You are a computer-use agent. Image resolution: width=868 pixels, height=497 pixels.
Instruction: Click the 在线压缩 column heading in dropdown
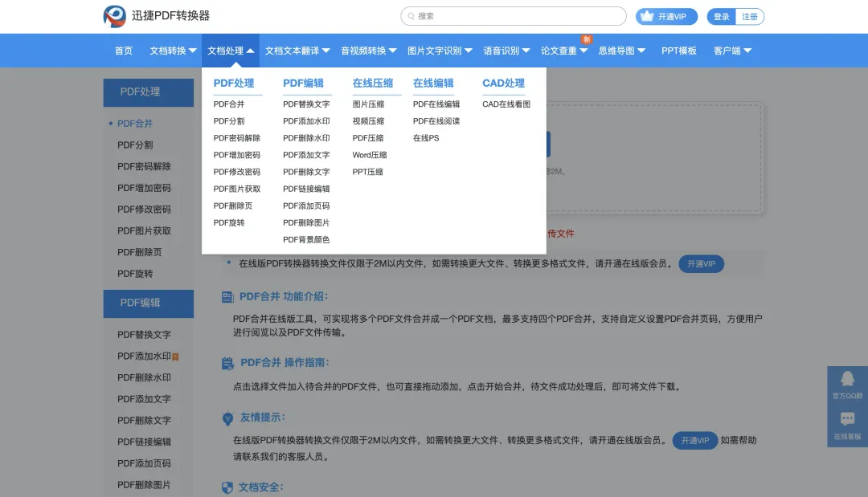click(373, 83)
